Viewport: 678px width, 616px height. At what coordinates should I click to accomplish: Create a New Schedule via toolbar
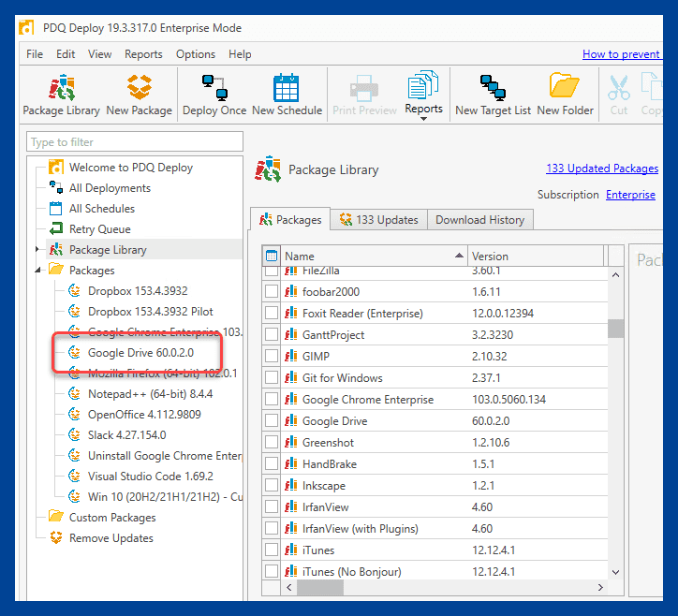tap(287, 88)
